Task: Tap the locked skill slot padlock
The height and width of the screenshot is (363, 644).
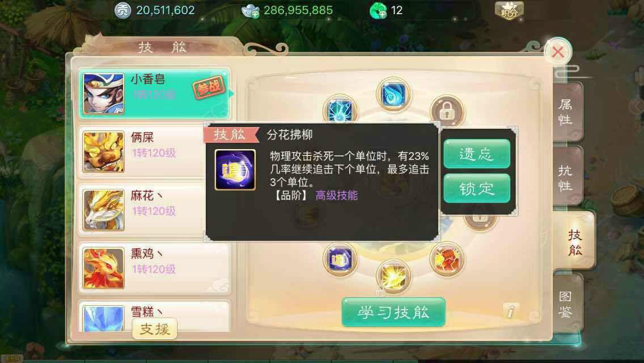Action: click(x=447, y=110)
